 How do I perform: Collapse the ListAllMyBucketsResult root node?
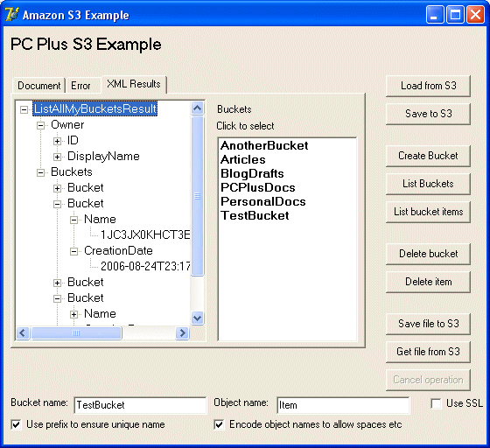pyautogui.click(x=24, y=109)
